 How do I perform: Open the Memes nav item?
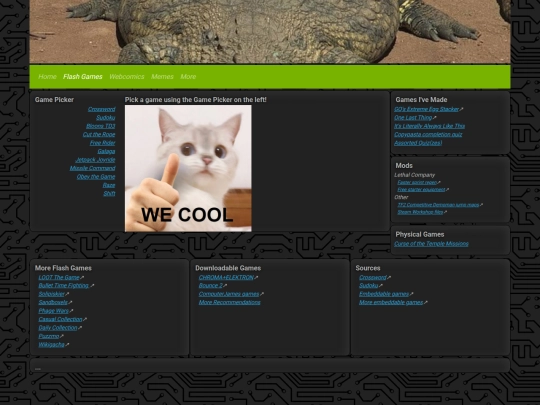click(x=162, y=76)
